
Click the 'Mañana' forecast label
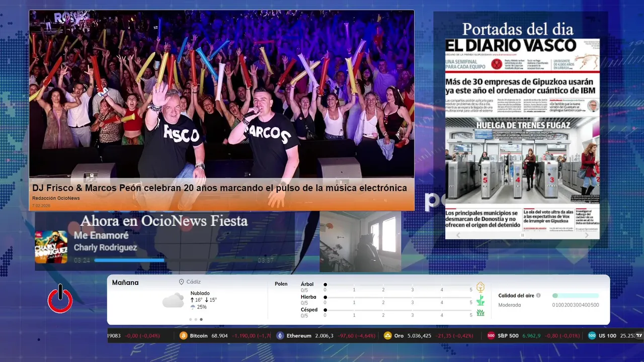(125, 283)
